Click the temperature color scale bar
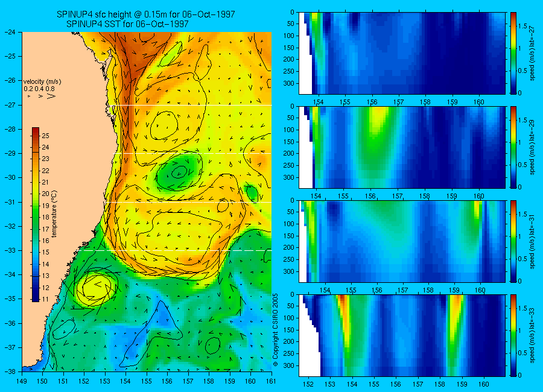The image size is (543, 392). [36, 214]
